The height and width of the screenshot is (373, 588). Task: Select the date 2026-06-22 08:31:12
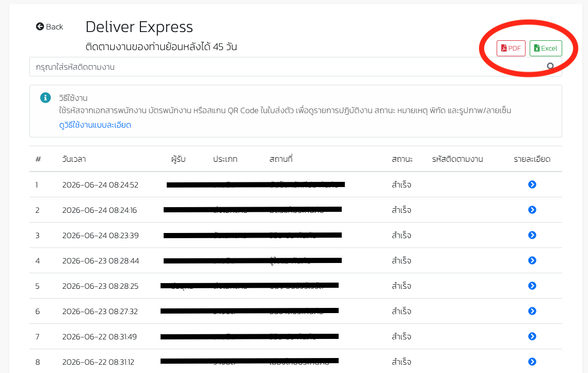coord(98,362)
